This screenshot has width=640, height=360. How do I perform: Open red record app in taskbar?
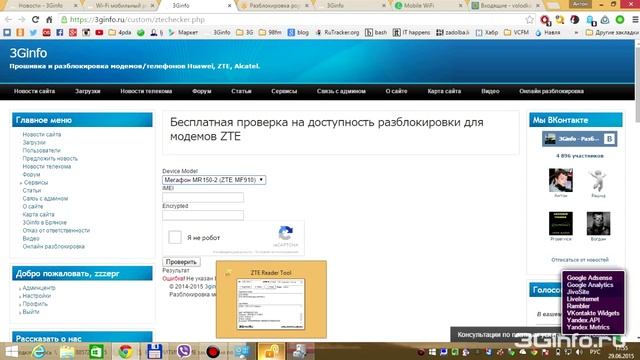click(x=213, y=351)
